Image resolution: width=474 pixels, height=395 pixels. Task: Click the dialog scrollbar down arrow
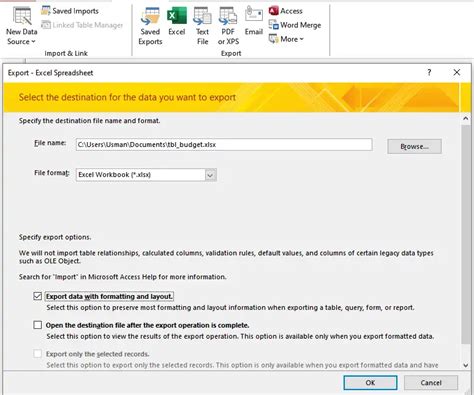[466, 365]
